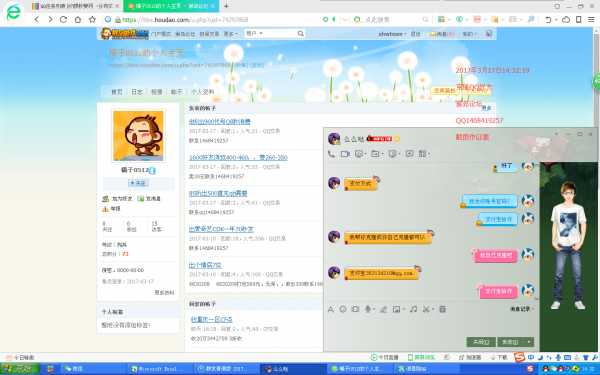This screenshot has width=600, height=375.
Task: Open a new browser tab
Action: pyautogui.click(x=226, y=6)
